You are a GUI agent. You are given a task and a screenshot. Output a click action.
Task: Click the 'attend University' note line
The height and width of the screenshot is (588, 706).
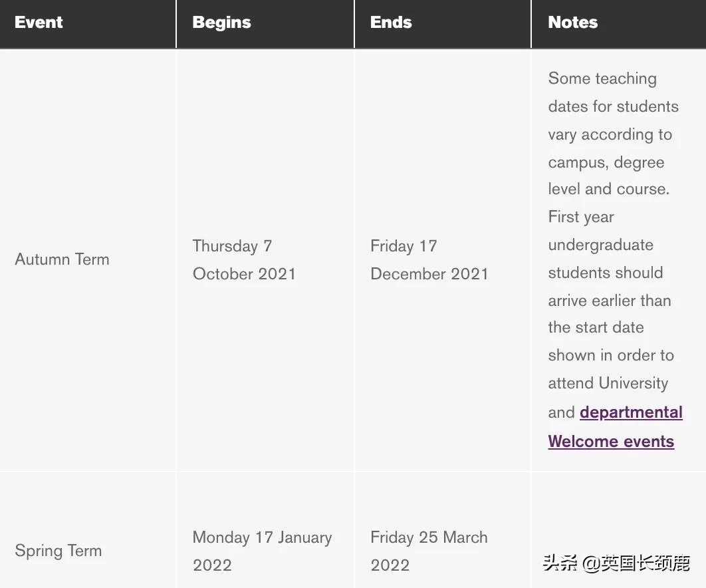pyautogui.click(x=608, y=383)
